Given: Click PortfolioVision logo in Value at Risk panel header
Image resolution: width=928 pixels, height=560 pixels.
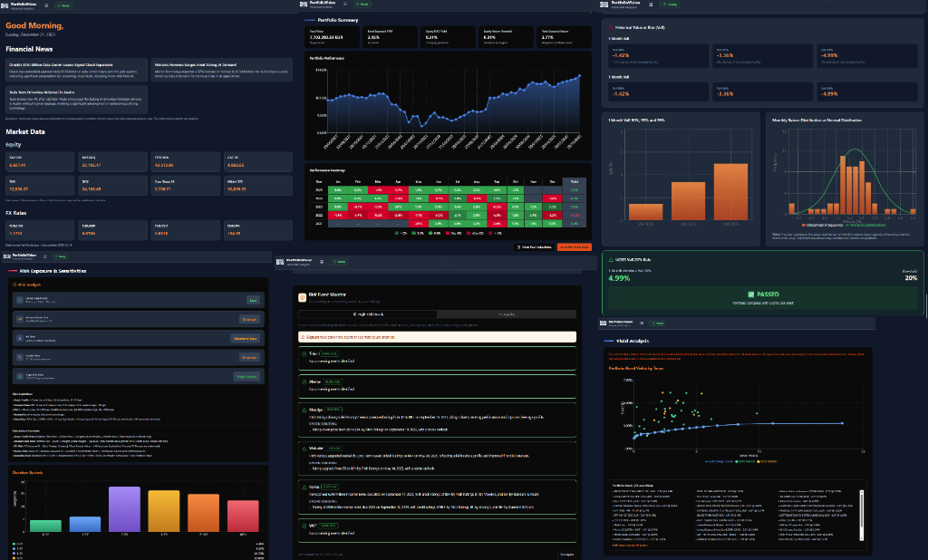Looking at the screenshot, I should point(604,5).
